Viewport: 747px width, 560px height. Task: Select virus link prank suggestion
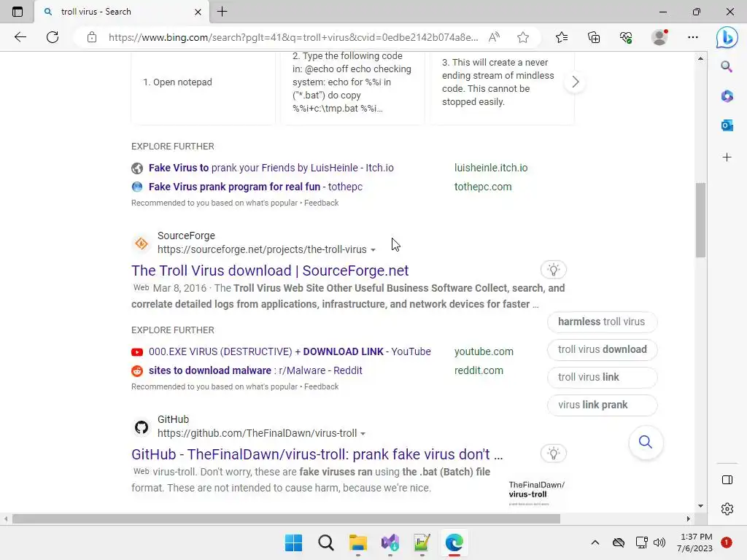click(x=602, y=405)
